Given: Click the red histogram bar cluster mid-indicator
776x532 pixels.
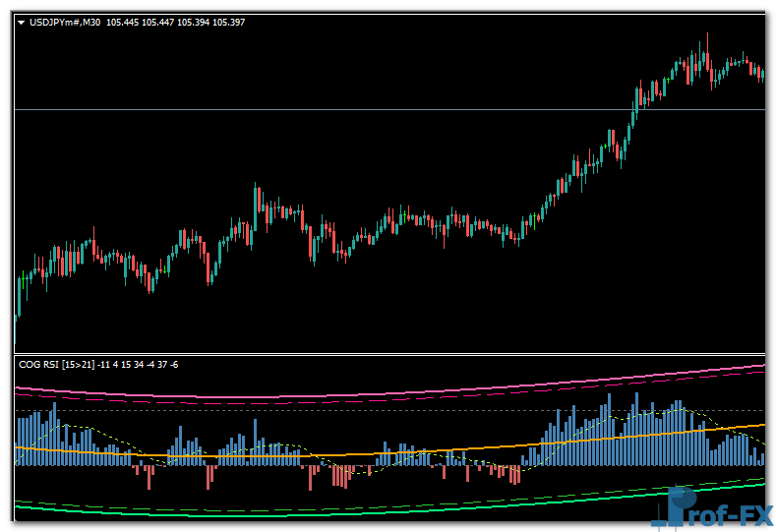Looking at the screenshot, I should tap(341, 477).
